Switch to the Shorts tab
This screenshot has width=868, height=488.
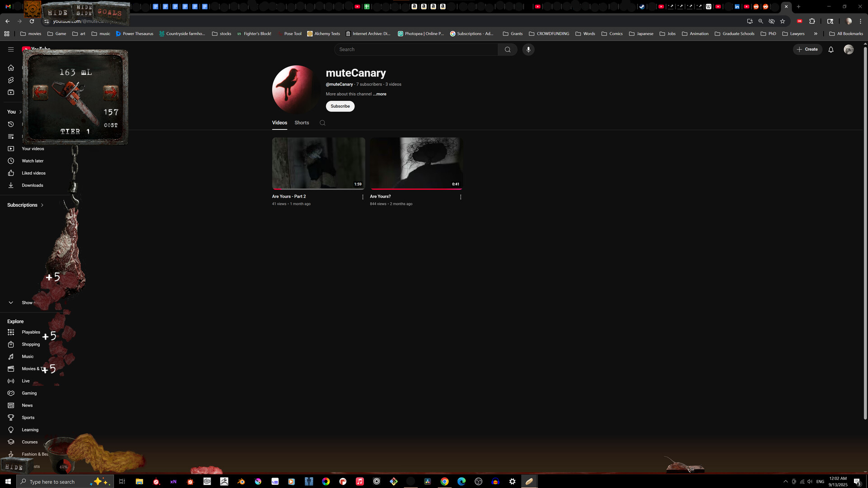tap(302, 123)
